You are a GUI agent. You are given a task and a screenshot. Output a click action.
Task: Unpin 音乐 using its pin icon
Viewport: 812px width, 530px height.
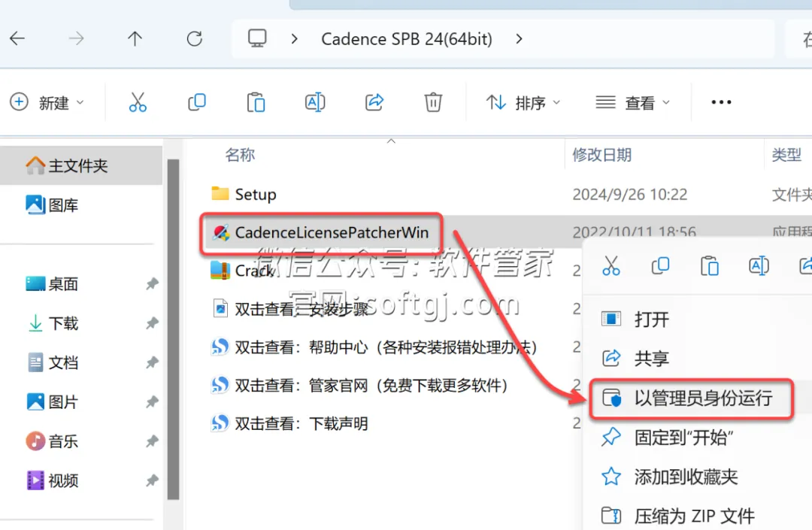point(152,441)
